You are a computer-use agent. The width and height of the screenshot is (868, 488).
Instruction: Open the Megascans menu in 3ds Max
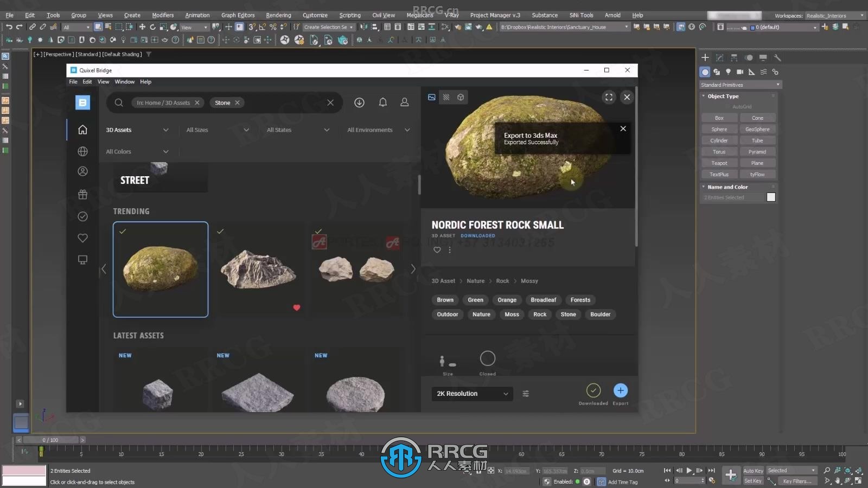tap(420, 15)
